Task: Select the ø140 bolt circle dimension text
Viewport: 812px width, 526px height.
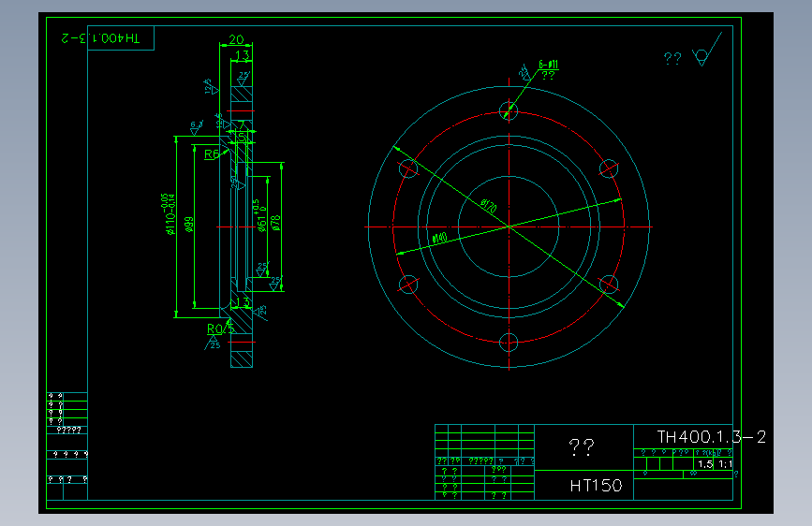Action: (x=439, y=238)
